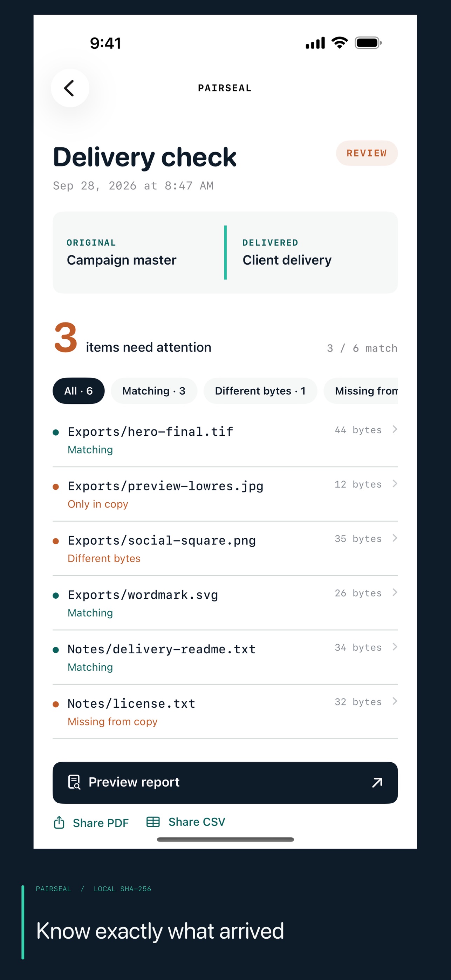451x980 pixels.
Task: Open preview-lowres.jpg row chevron
Action: (x=395, y=484)
